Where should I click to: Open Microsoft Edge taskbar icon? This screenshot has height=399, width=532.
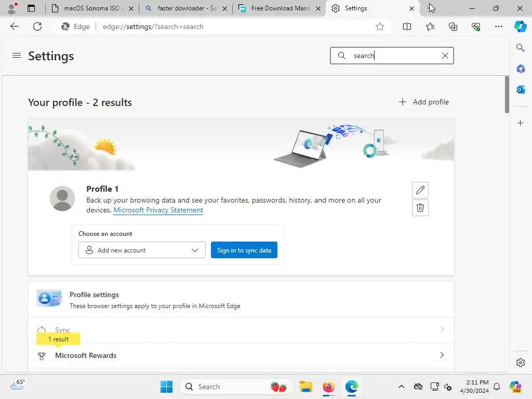[x=352, y=387]
